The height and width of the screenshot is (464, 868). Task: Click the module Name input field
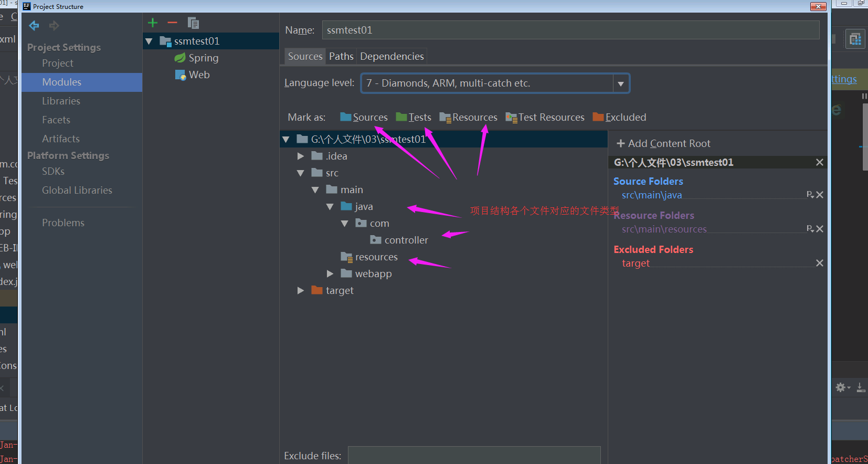point(570,30)
